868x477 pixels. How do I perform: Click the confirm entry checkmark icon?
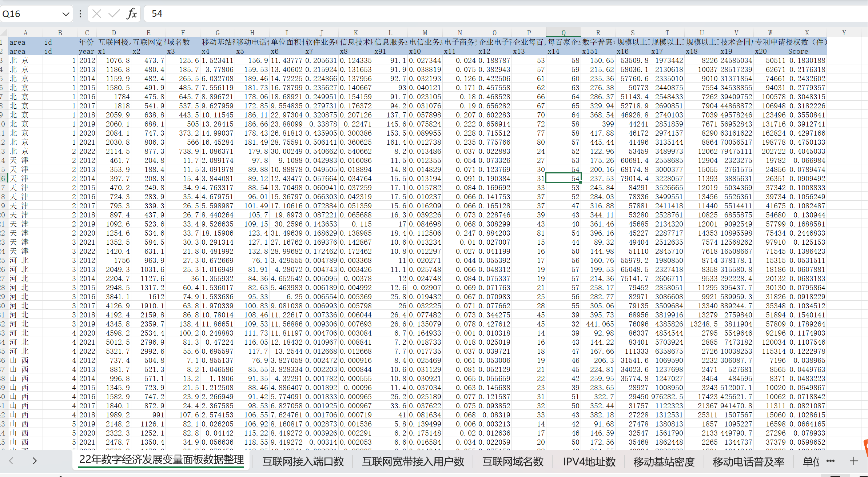coord(114,14)
